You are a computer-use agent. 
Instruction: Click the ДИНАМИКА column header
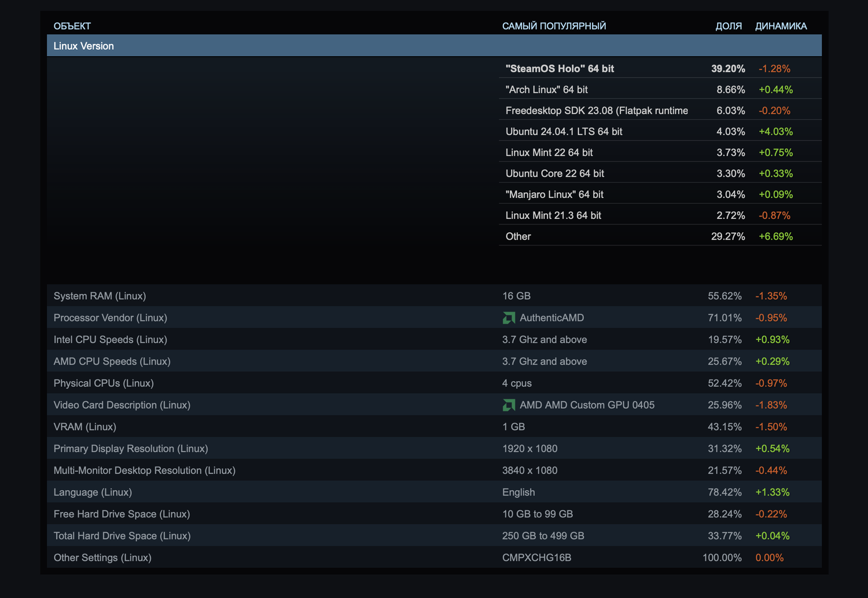(x=781, y=26)
